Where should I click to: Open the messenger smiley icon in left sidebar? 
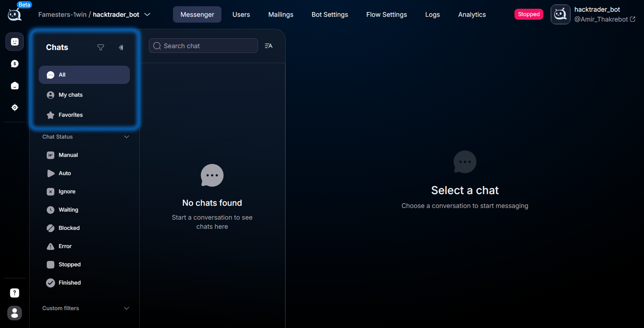click(x=15, y=42)
